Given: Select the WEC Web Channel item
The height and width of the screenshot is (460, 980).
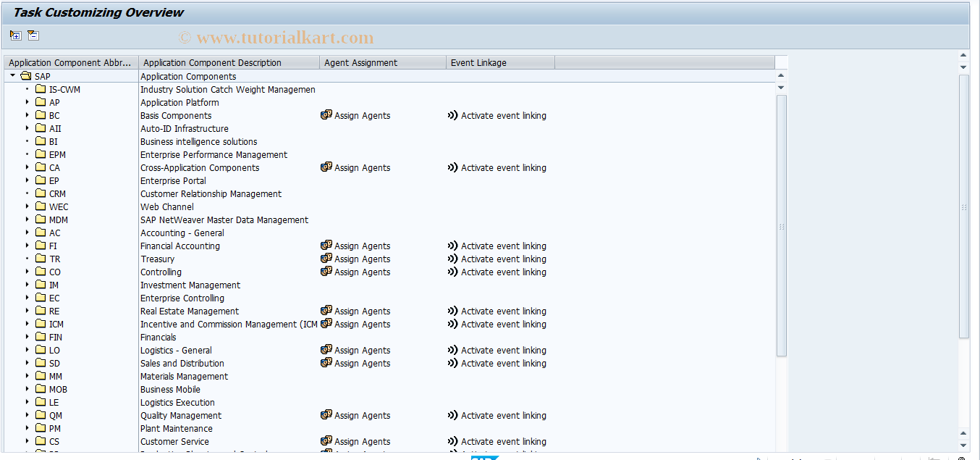Looking at the screenshot, I should (59, 206).
